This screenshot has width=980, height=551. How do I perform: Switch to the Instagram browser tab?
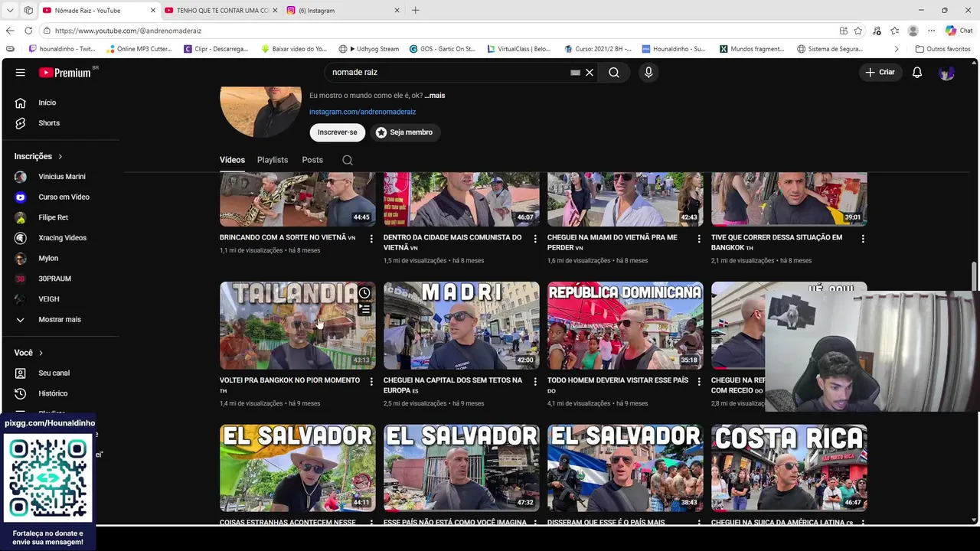click(343, 10)
